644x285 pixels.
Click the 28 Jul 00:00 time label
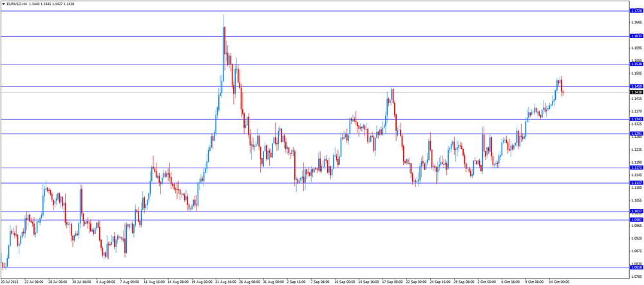pos(57,282)
